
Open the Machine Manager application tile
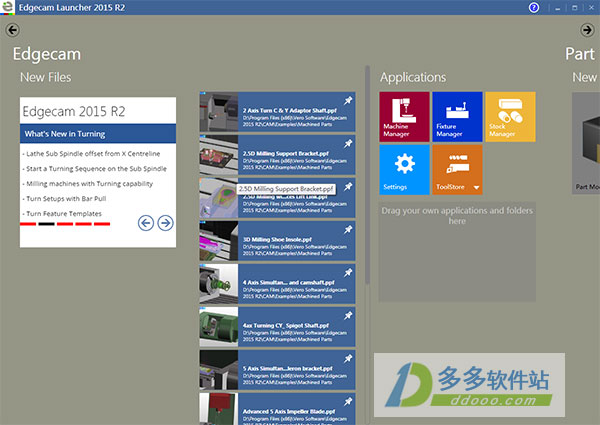coord(404,116)
